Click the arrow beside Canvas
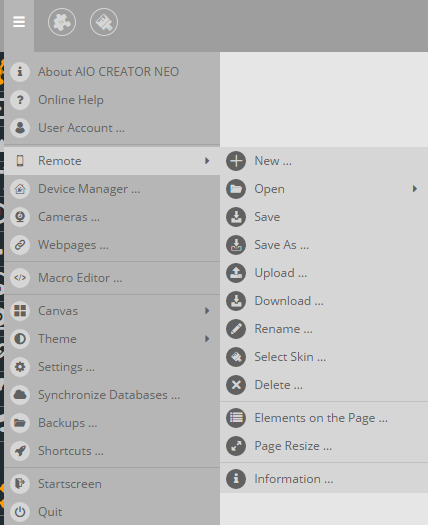Image resolution: width=428 pixels, height=525 pixels. [x=207, y=311]
